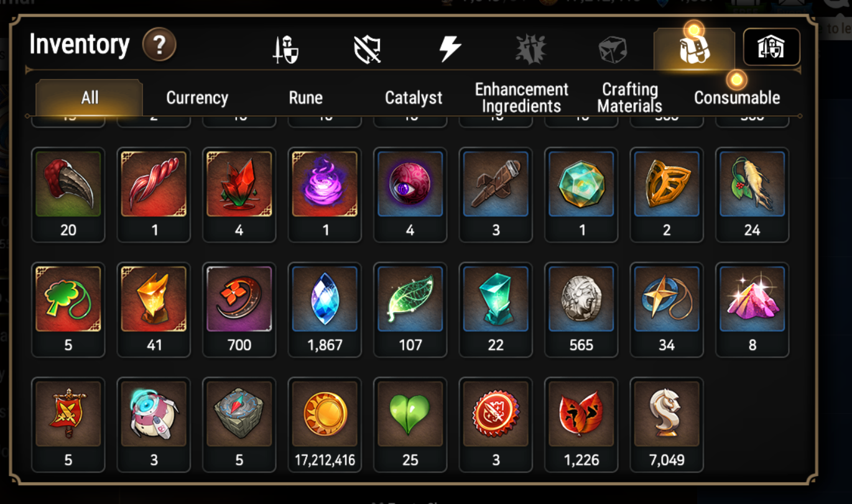The image size is (852, 504).
Task: Open the spiky burst category icon
Action: click(x=530, y=49)
